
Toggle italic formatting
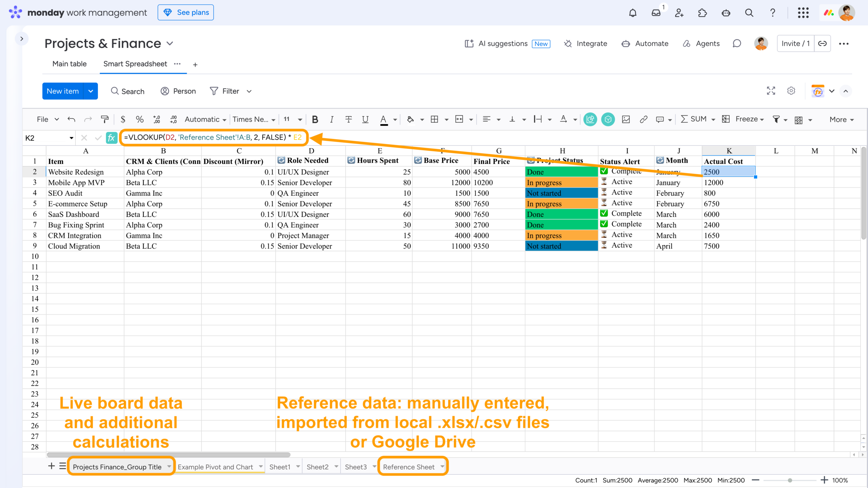pyautogui.click(x=332, y=119)
